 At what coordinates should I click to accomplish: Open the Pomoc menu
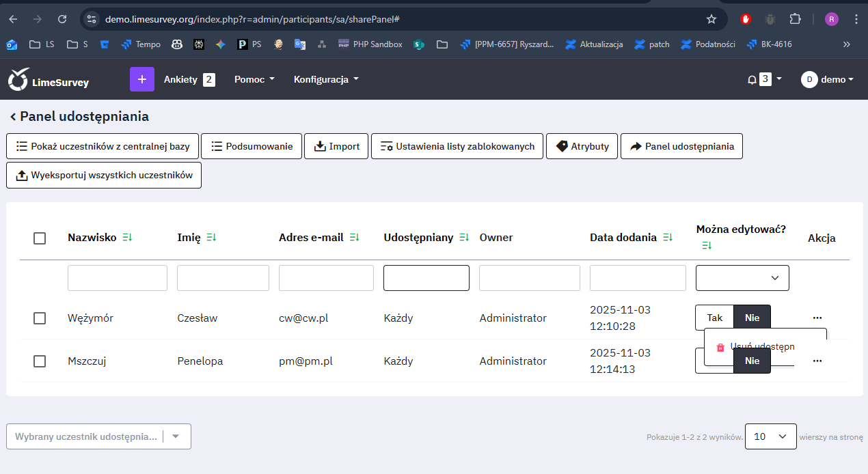pos(254,79)
